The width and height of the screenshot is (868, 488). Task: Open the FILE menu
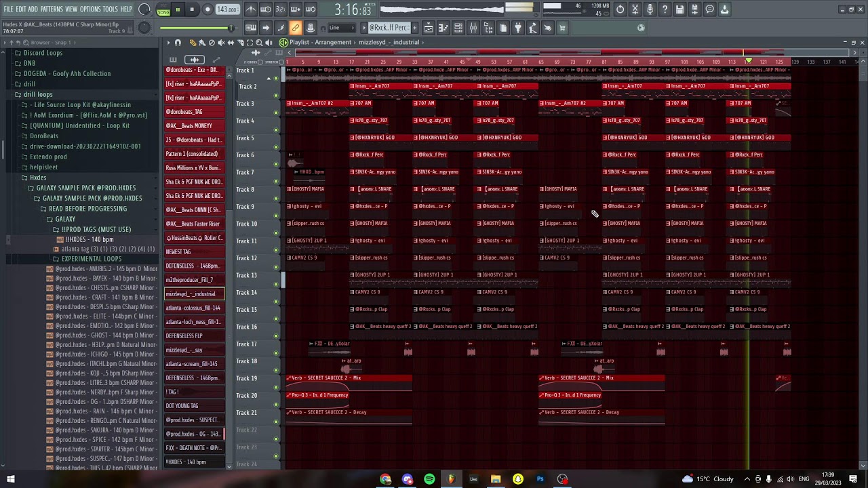point(9,9)
